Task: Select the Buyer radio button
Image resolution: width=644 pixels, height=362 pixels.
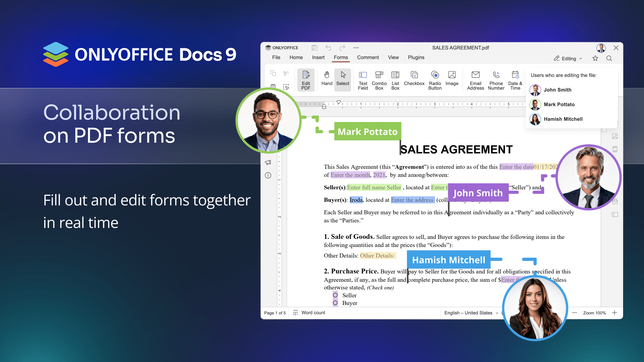Action: (x=335, y=303)
